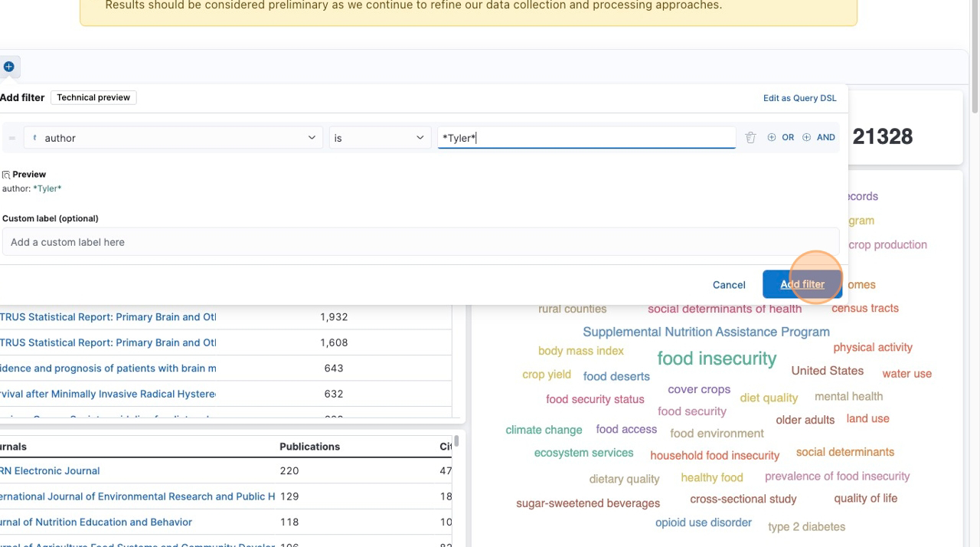Click 'quality of life' tag
Viewport: 980px width, 547px height.
pyautogui.click(x=865, y=498)
